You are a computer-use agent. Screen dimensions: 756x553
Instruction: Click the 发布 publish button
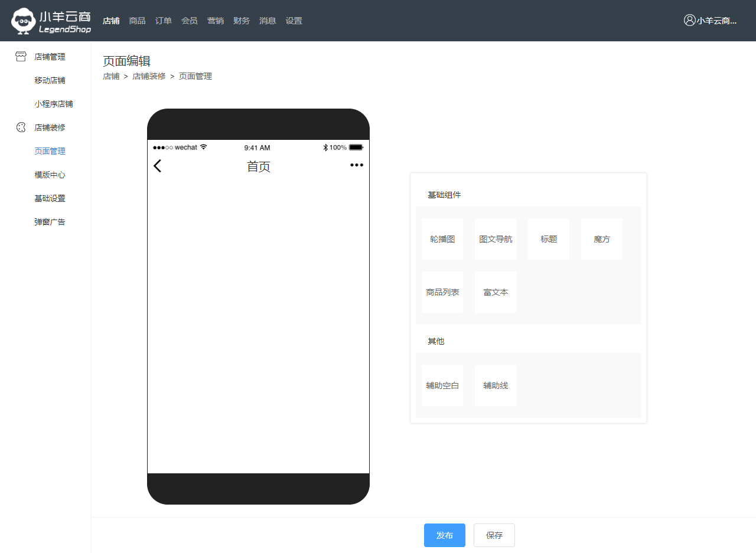(444, 535)
